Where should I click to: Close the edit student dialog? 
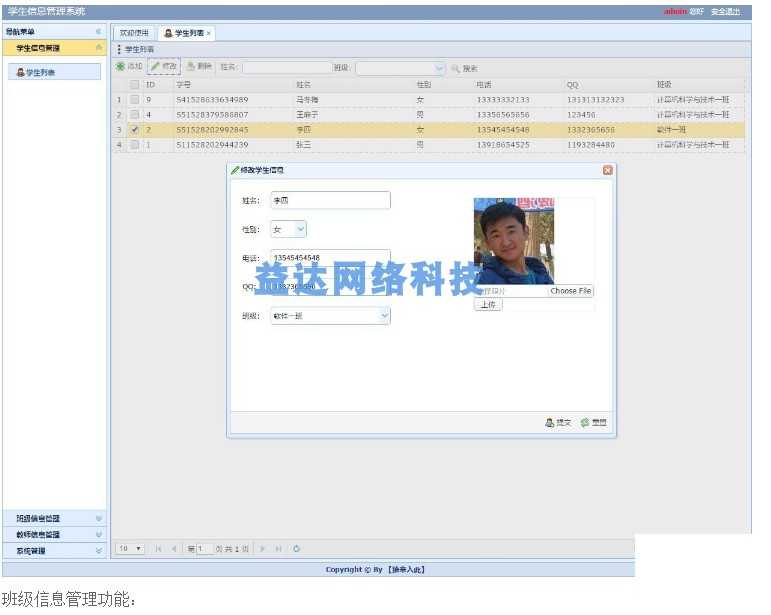[608, 170]
